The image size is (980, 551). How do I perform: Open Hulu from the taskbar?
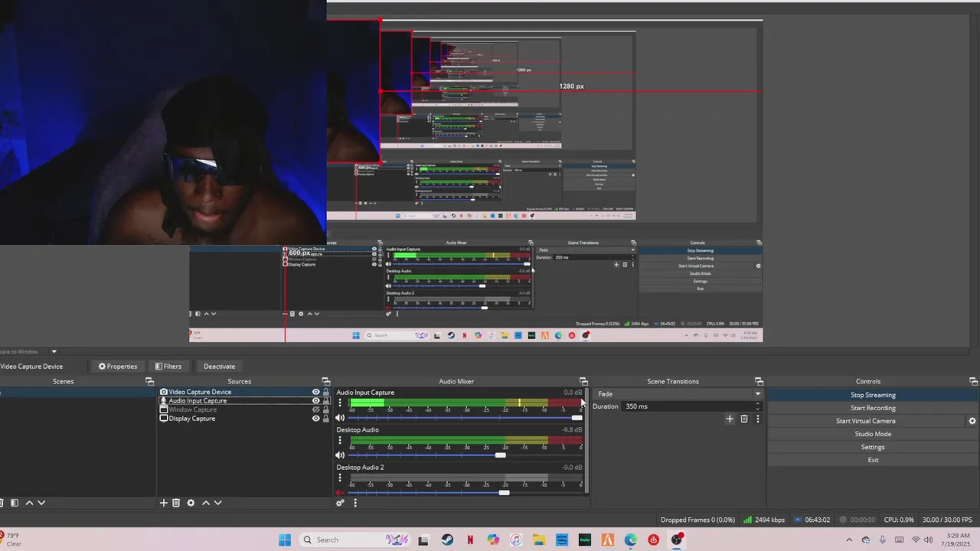coord(585,540)
